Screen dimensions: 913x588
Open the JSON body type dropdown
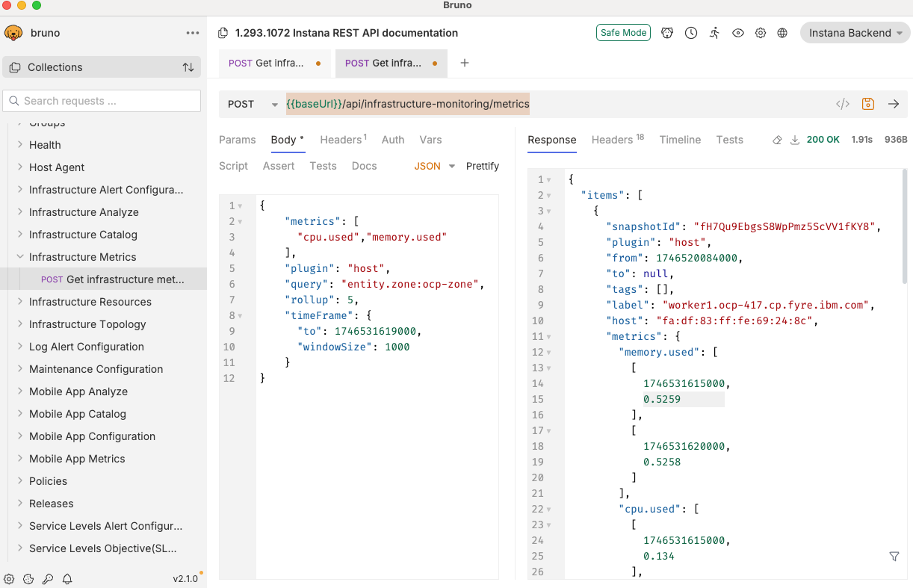(x=435, y=166)
